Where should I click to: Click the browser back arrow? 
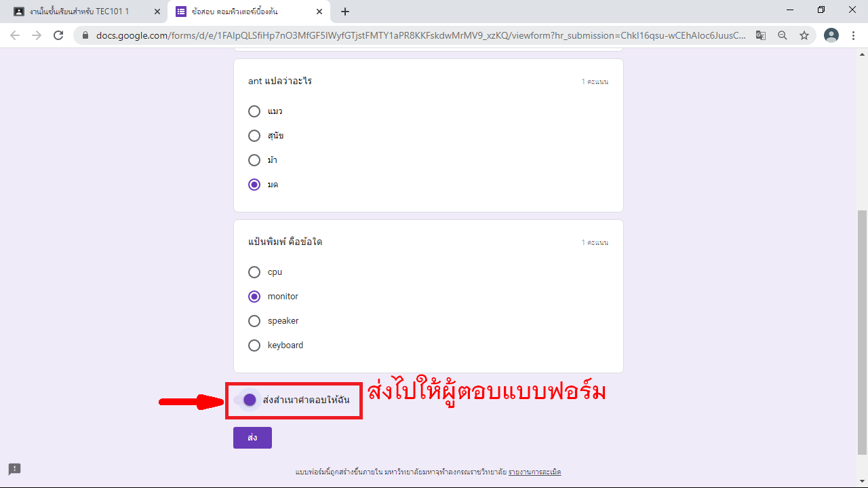(x=15, y=35)
